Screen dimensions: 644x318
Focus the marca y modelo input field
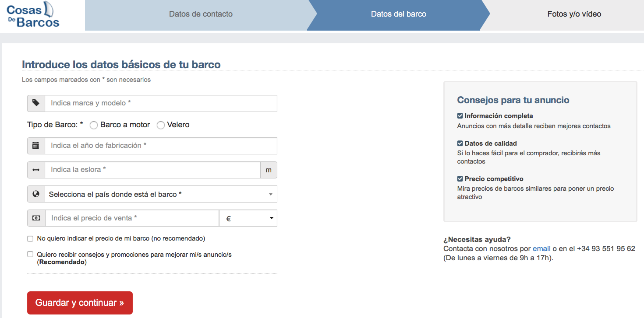pyautogui.click(x=161, y=103)
